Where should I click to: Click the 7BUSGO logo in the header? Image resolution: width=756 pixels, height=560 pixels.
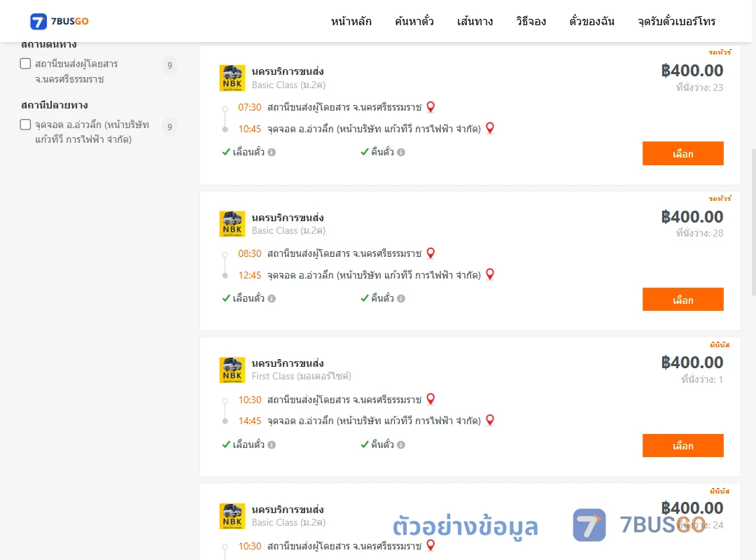coord(59,21)
